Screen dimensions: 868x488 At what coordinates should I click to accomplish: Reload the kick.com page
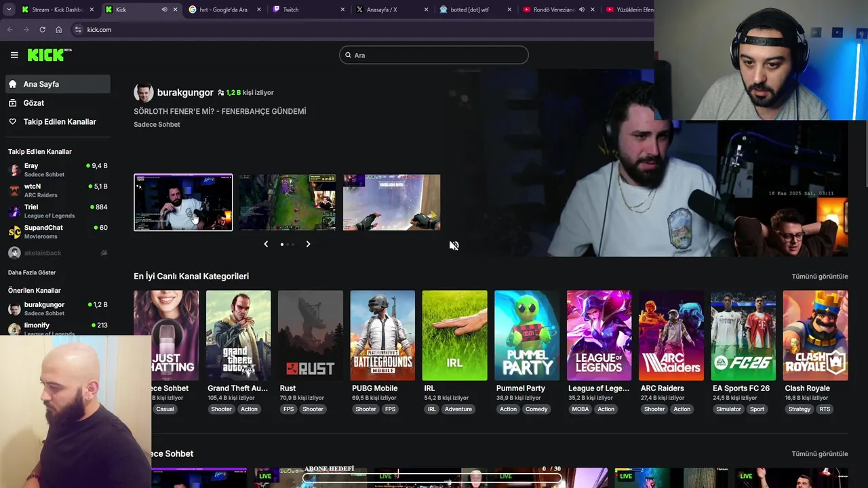click(x=42, y=30)
